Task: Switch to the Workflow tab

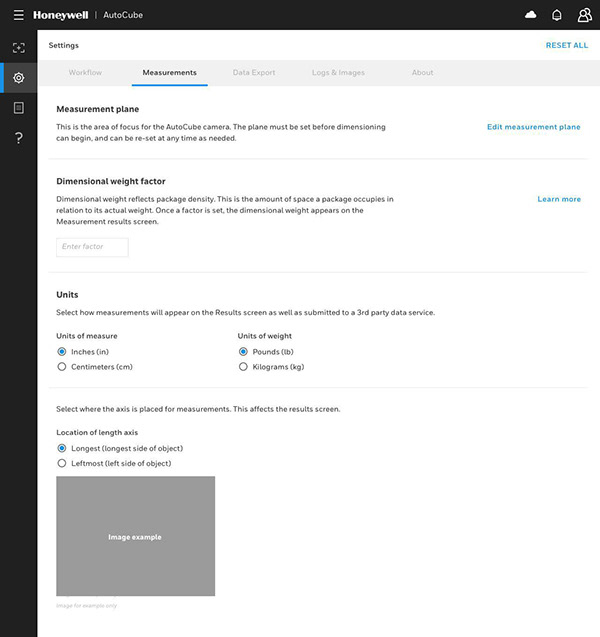Action: click(85, 72)
